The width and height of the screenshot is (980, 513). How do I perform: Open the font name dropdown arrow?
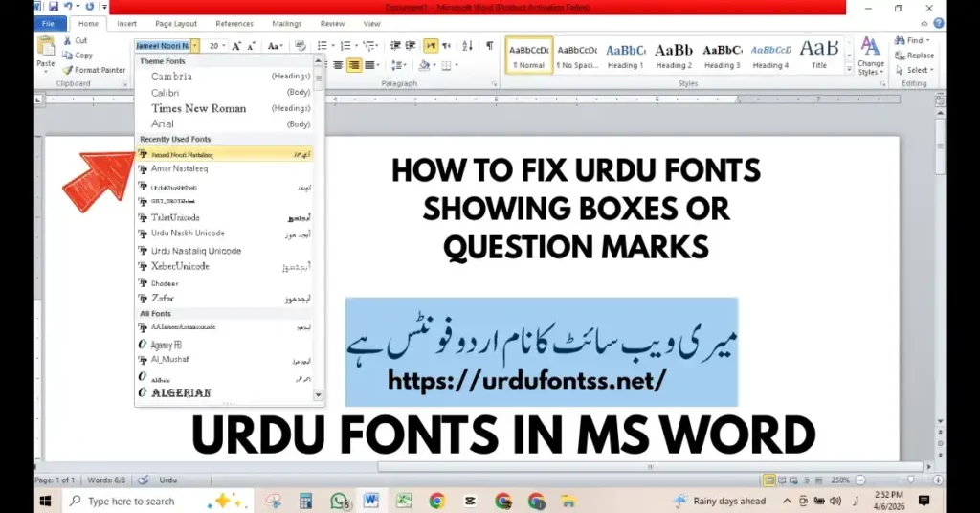click(195, 46)
